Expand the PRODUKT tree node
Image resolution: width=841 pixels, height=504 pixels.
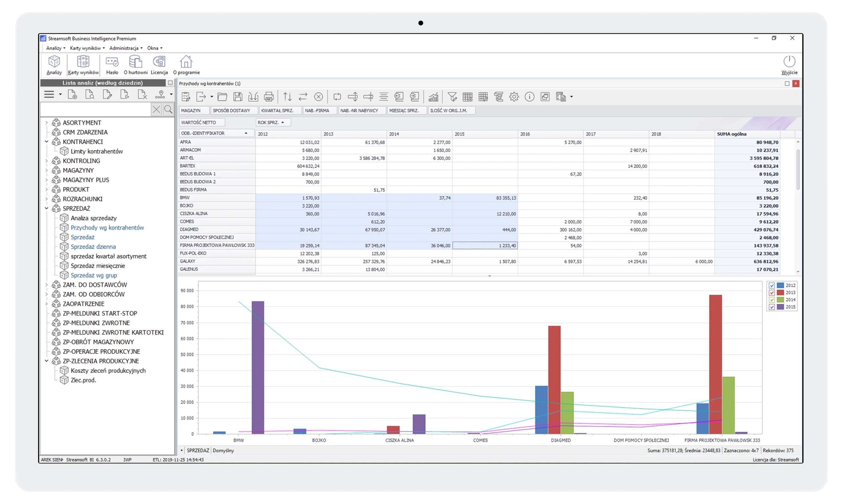tap(47, 189)
